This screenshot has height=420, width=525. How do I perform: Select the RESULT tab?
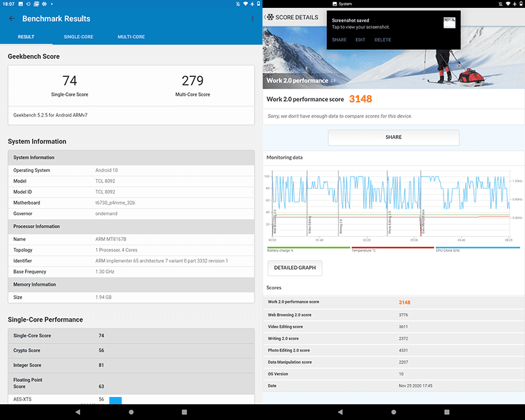[x=26, y=37]
